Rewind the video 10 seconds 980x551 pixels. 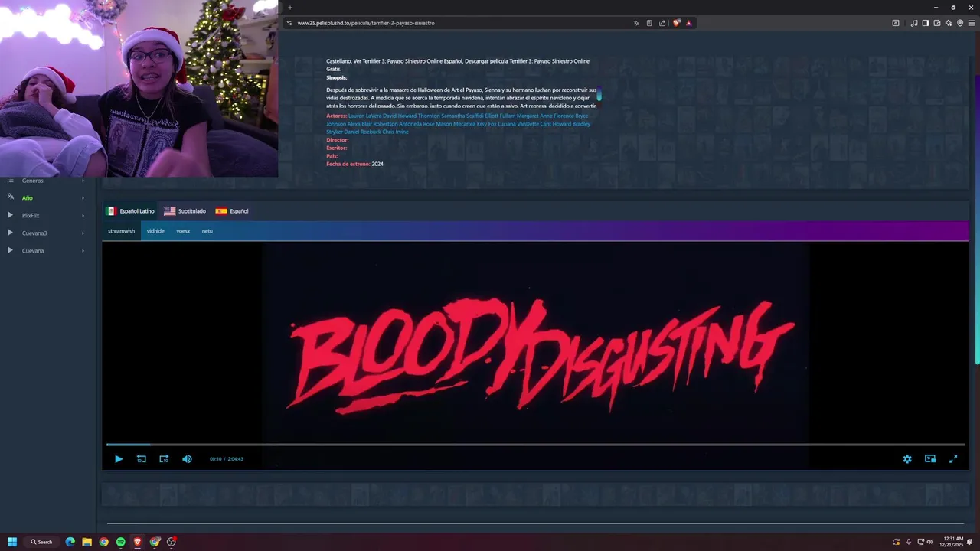pyautogui.click(x=141, y=459)
